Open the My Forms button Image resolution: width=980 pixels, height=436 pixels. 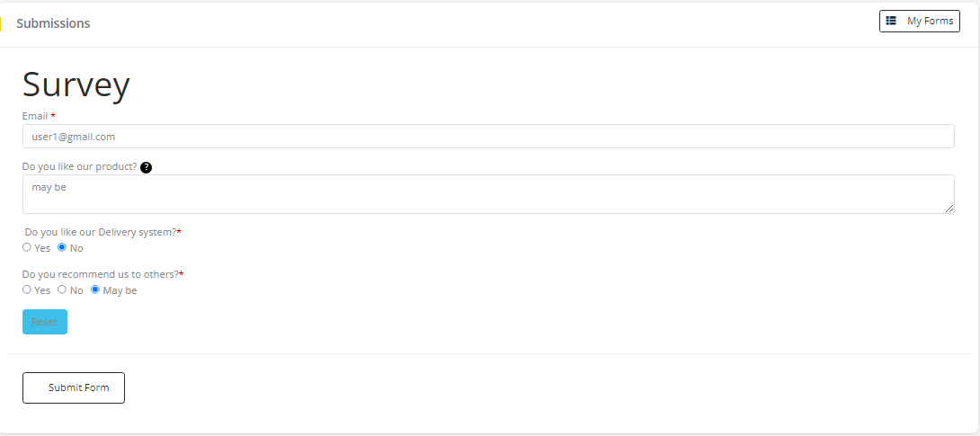click(x=919, y=21)
